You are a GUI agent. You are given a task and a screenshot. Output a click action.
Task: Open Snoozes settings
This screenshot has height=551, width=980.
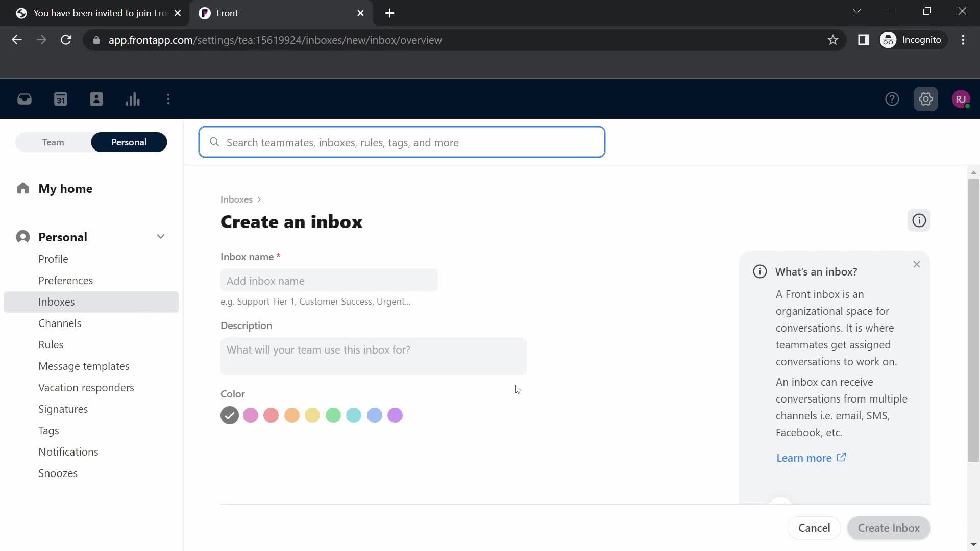tap(58, 473)
